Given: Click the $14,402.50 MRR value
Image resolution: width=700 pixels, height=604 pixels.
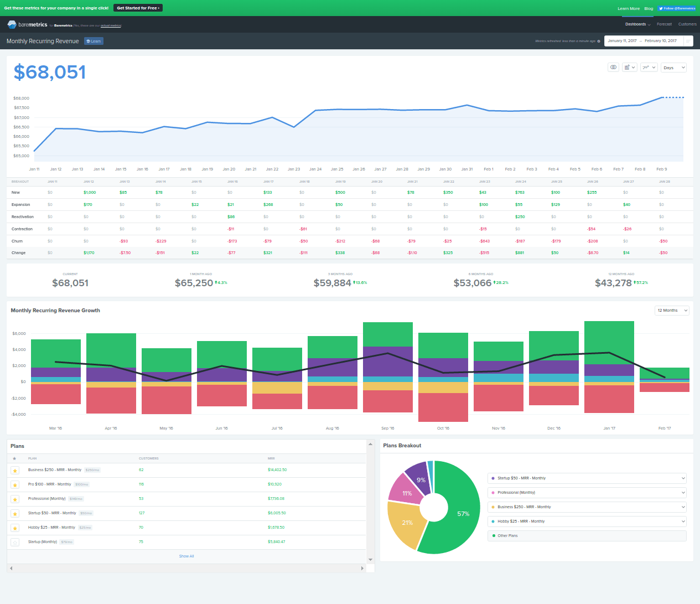Looking at the screenshot, I should [x=277, y=470].
